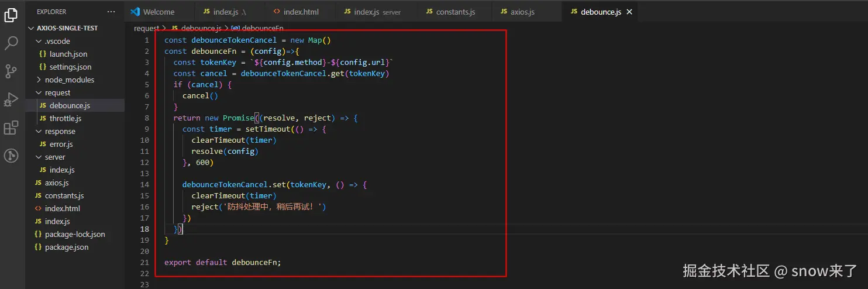Click 'resolve(config)' on line 11
The image size is (868, 289).
point(225,151)
